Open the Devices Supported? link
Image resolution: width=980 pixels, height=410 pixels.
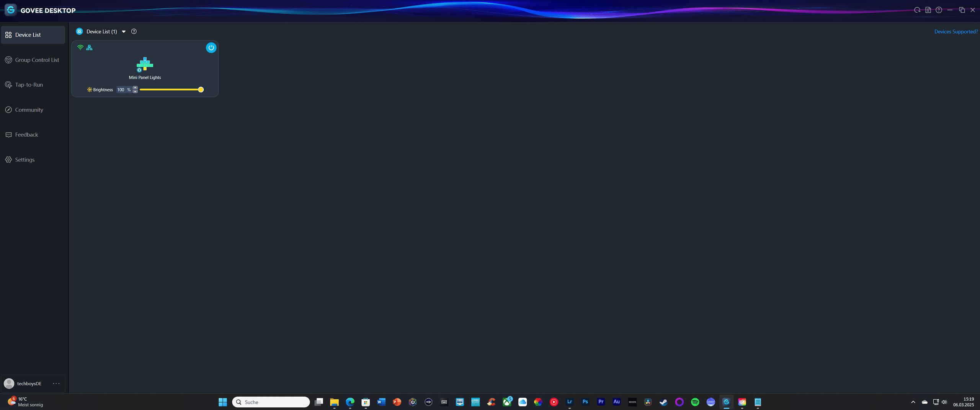[956, 32]
